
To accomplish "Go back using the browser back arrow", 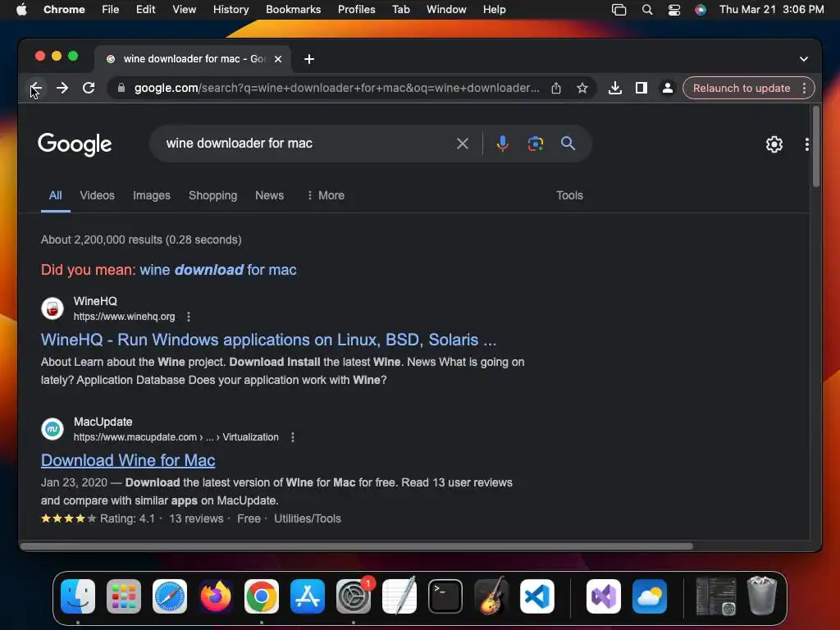I will (35, 88).
